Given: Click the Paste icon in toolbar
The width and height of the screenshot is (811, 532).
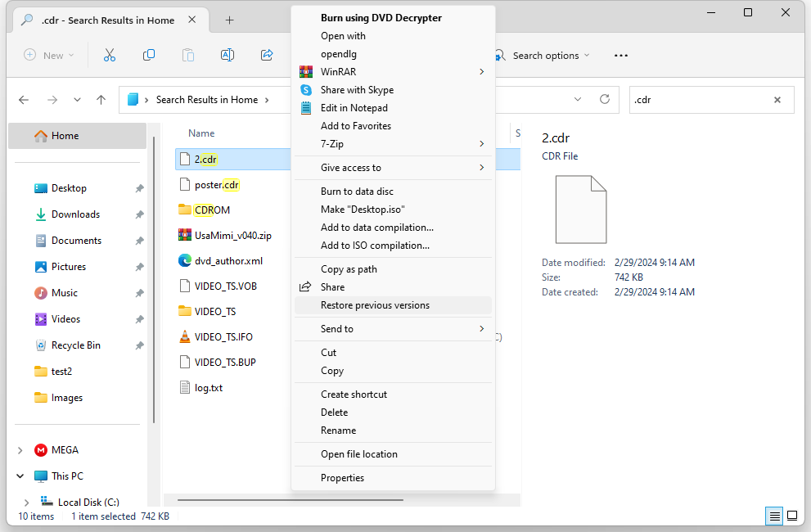Looking at the screenshot, I should pos(188,55).
